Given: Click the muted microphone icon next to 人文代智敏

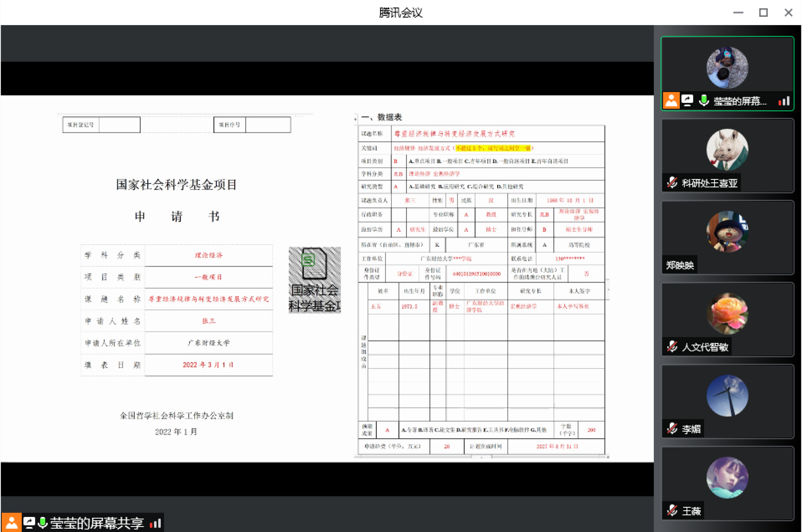Looking at the screenshot, I should (672, 347).
